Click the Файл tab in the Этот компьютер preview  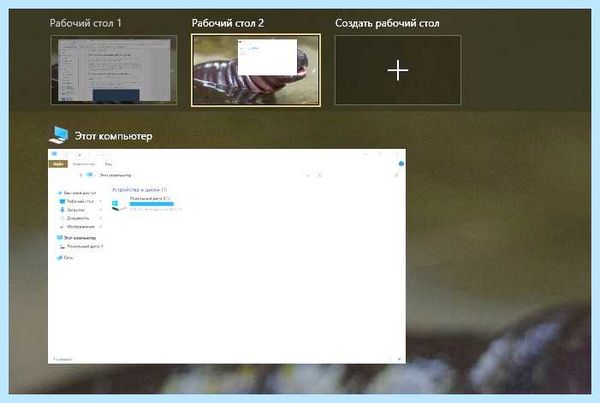click(58, 164)
